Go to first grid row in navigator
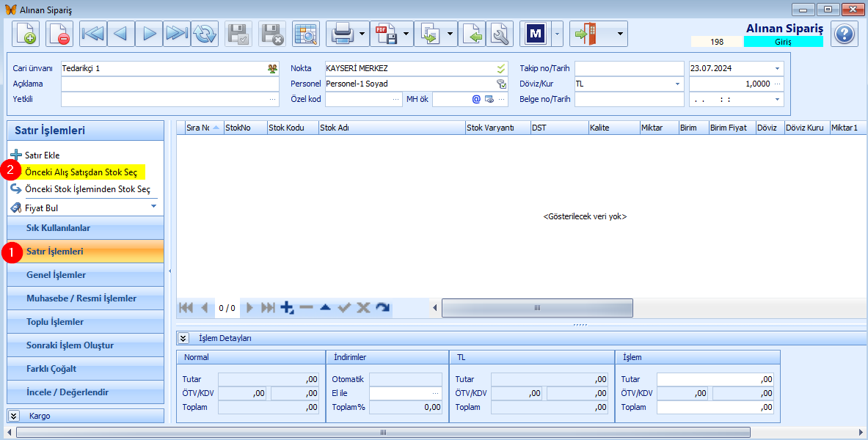 coord(186,308)
